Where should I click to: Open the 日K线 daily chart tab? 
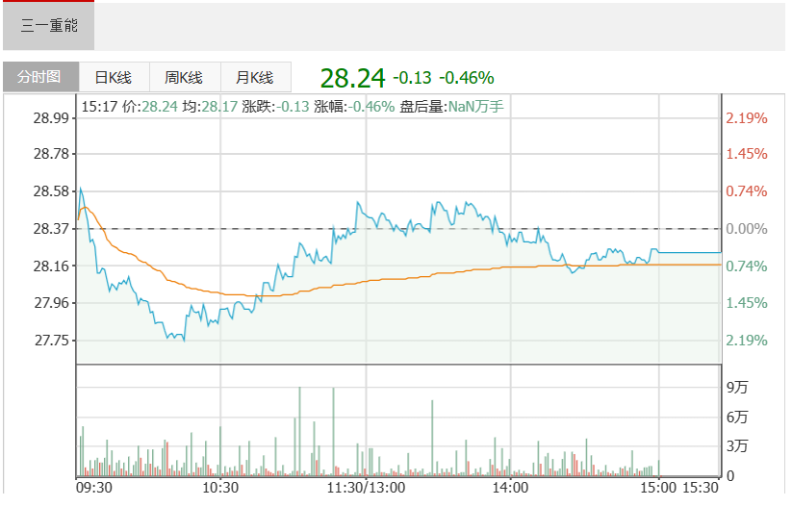click(113, 77)
